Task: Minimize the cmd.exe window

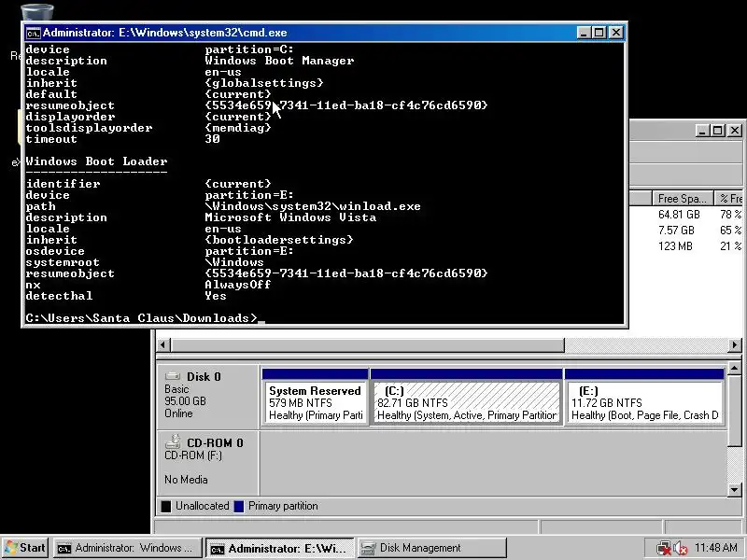Action: pyautogui.click(x=585, y=33)
